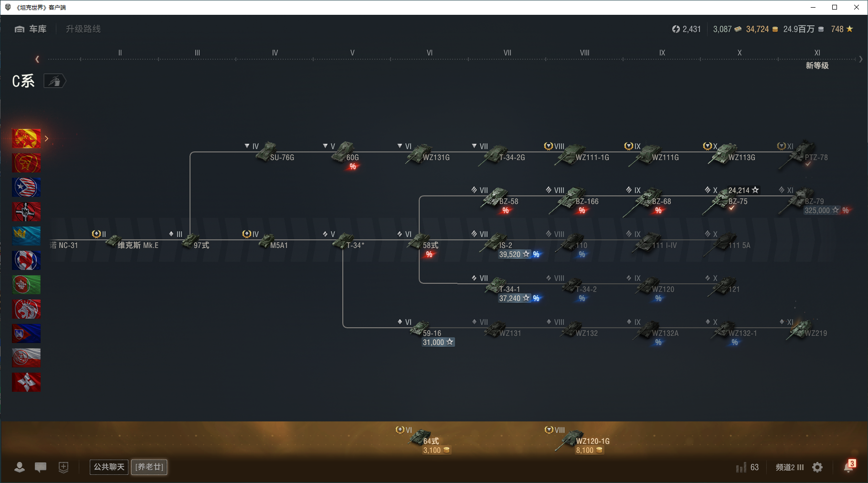Select premium tank 64式
This screenshot has height=483, width=868.
(424, 440)
